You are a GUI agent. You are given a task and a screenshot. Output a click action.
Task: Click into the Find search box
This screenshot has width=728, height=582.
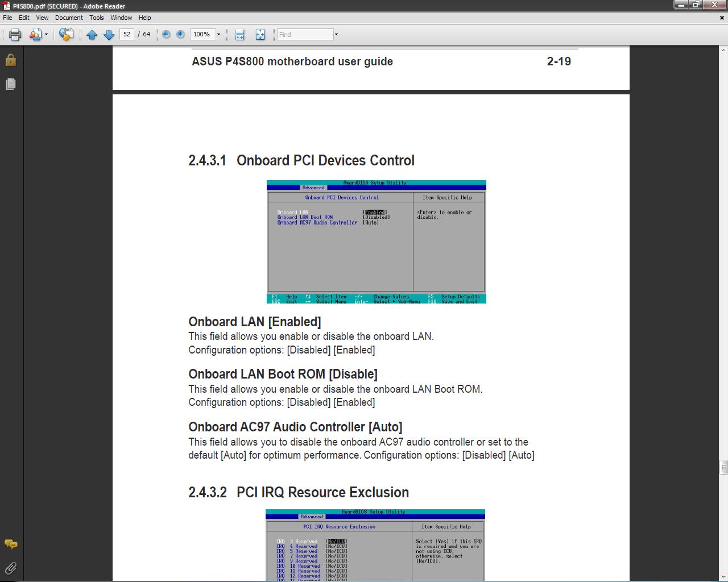(x=305, y=34)
